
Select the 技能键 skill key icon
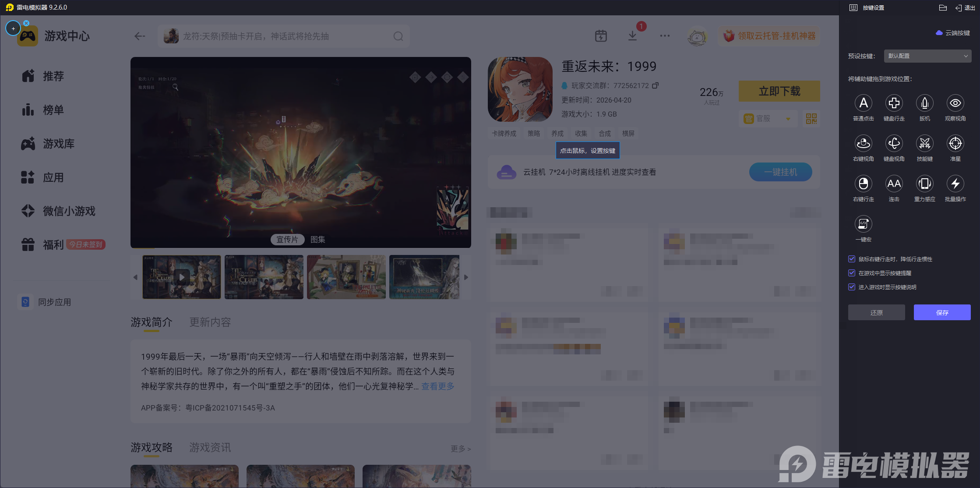point(924,144)
